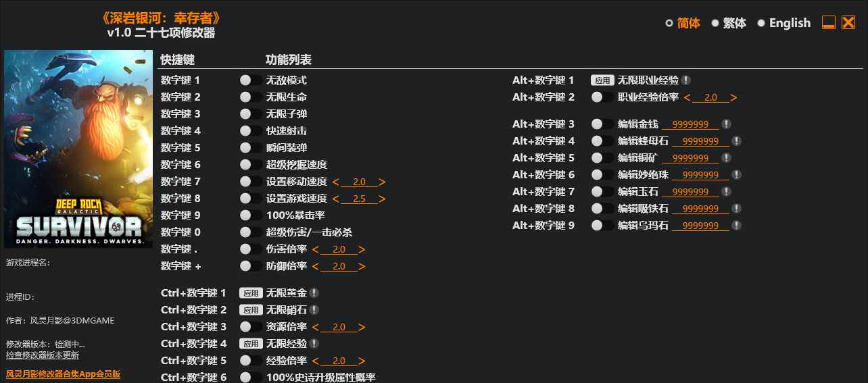This screenshot has height=383, width=868.
Task: Click the Deep Rock Galactic Survivor cover image
Action: [x=78, y=149]
